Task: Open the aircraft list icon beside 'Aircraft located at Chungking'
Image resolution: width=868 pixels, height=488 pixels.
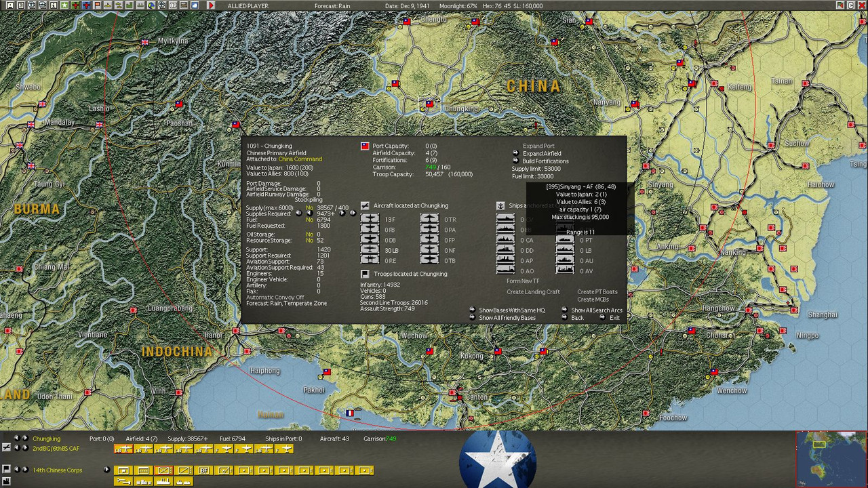Action: click(x=365, y=205)
